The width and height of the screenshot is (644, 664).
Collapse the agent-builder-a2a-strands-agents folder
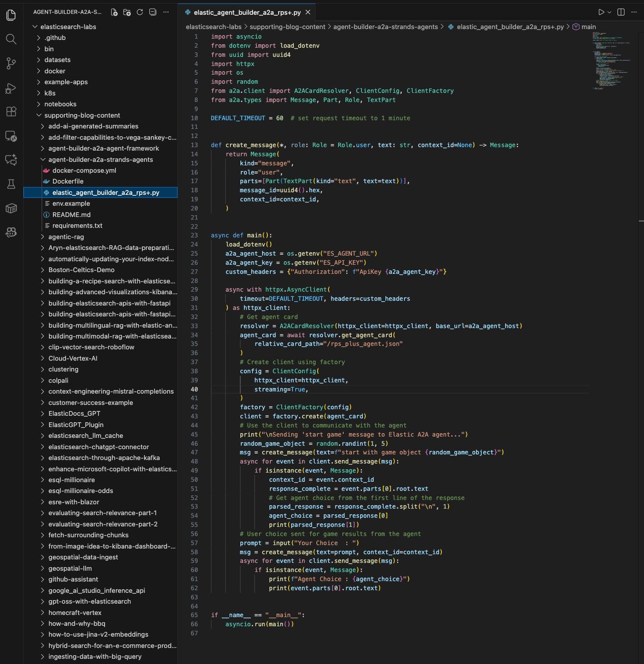[100, 159]
